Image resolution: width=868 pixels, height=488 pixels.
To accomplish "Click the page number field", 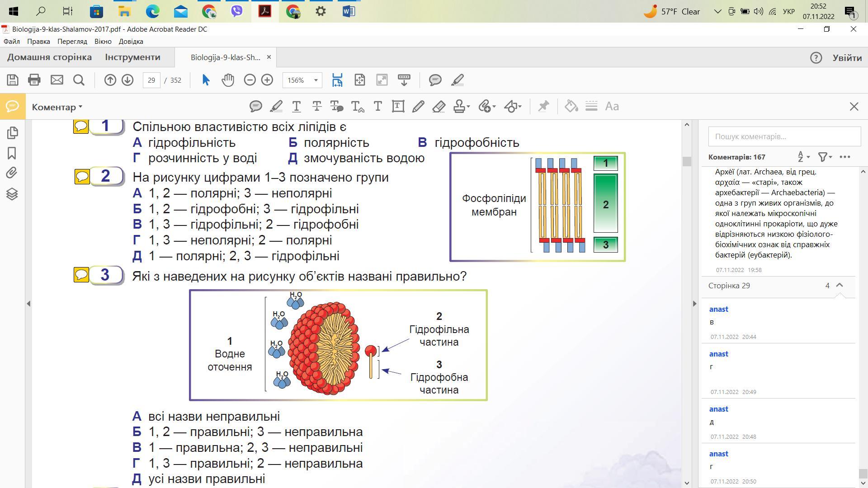I will coord(151,80).
